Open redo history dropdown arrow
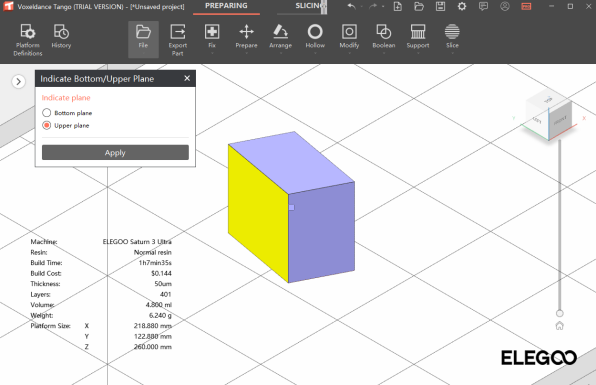This screenshot has height=385, width=596. (x=383, y=6)
